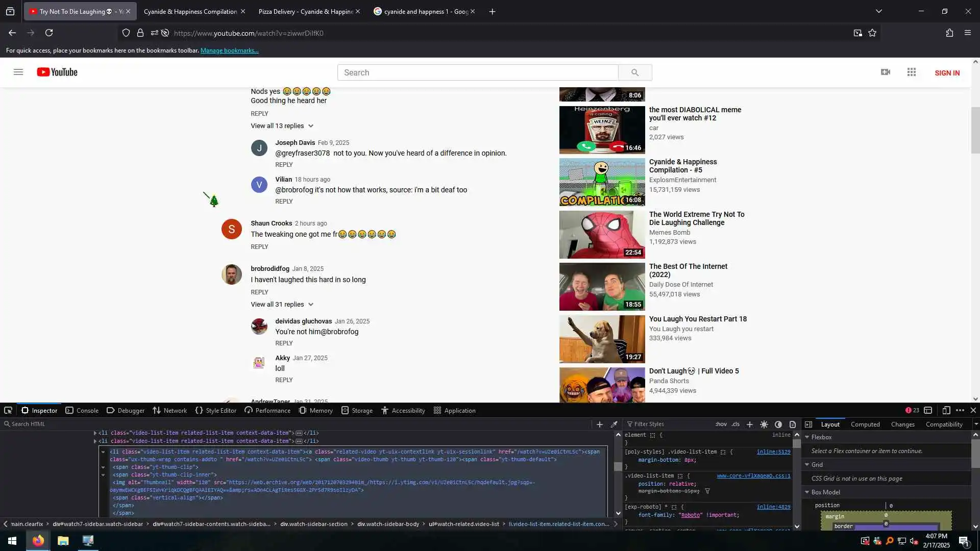This screenshot has width=980, height=551.
Task: Click SIGN IN on YouTube
Action: (947, 73)
